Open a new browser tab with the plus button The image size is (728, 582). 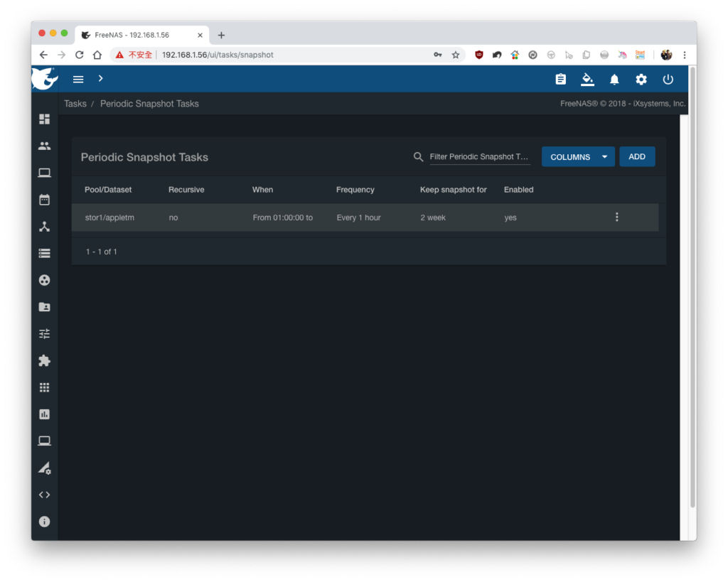[222, 35]
